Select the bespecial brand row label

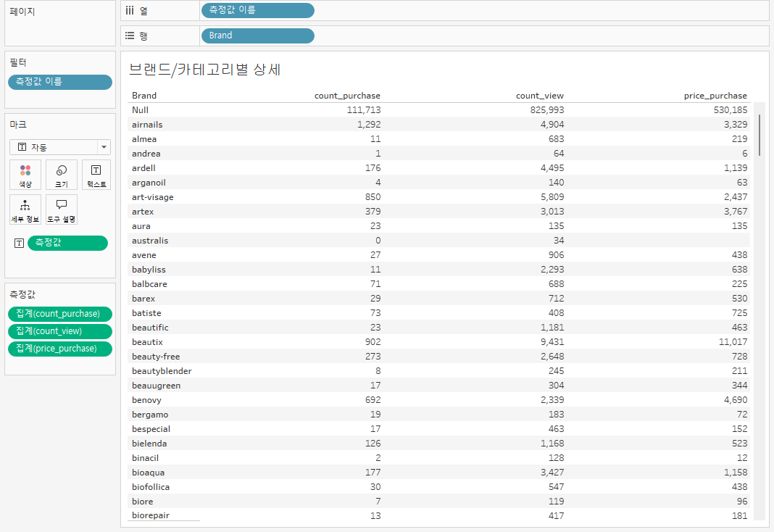tap(151, 429)
